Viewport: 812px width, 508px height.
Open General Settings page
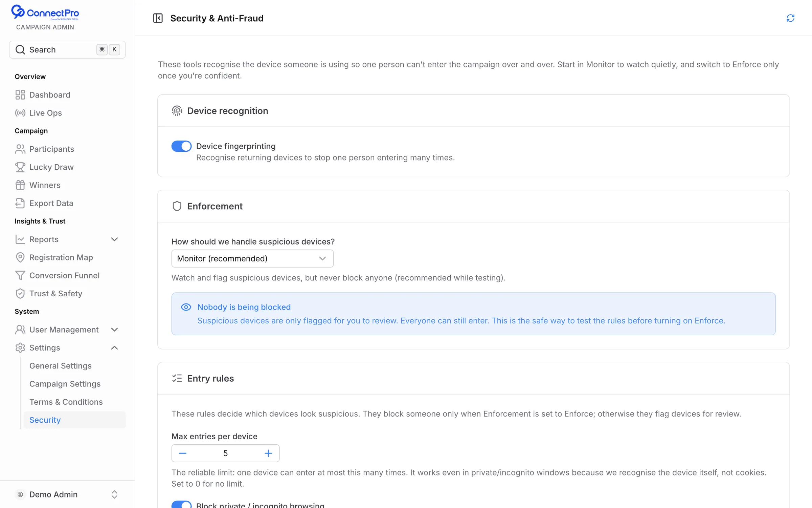(61, 366)
